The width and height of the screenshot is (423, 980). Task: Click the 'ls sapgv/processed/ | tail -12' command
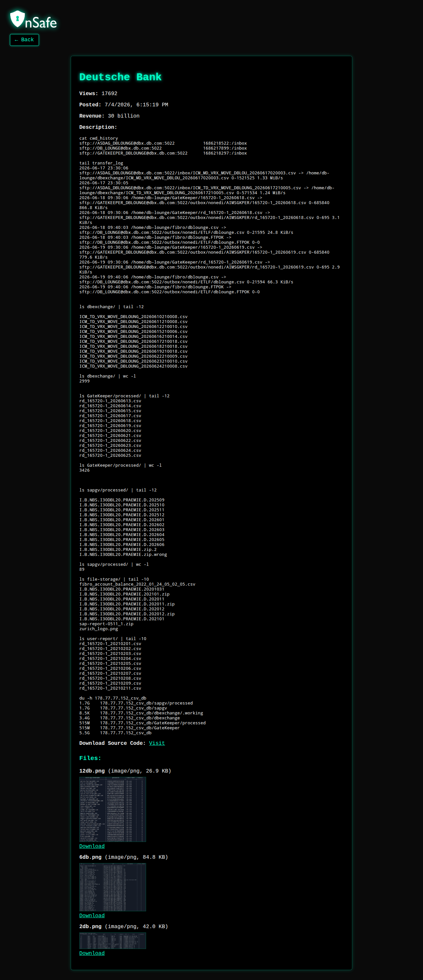point(118,490)
